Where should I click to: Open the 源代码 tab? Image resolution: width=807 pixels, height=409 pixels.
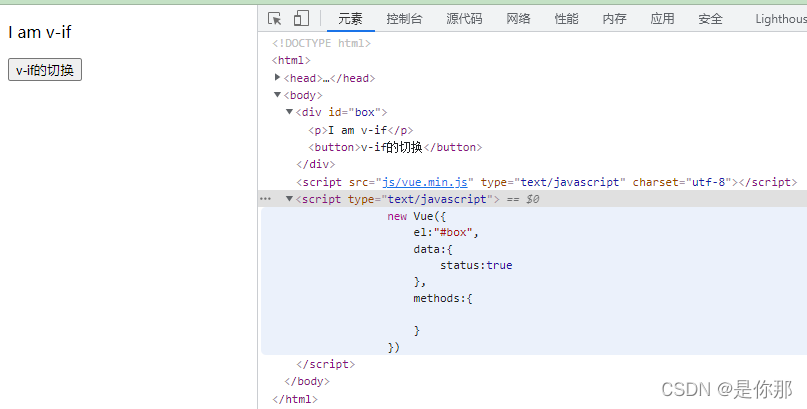coord(464,19)
